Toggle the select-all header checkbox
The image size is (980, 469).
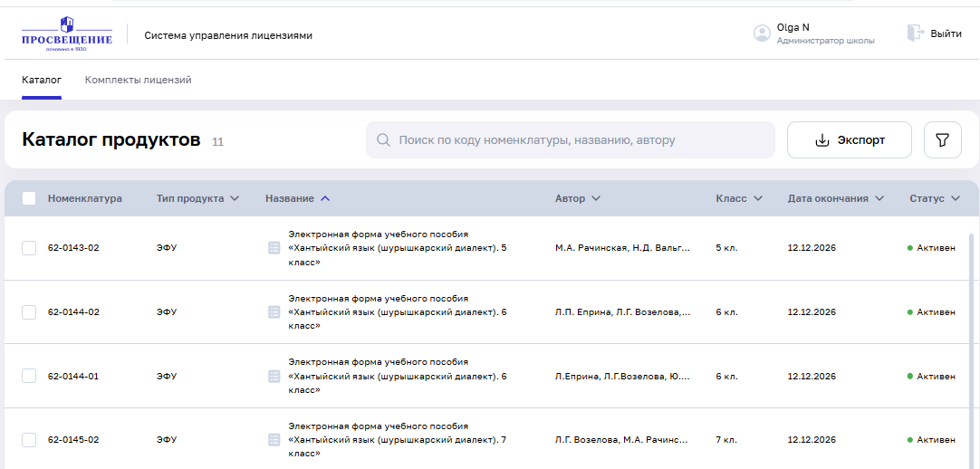(29, 198)
